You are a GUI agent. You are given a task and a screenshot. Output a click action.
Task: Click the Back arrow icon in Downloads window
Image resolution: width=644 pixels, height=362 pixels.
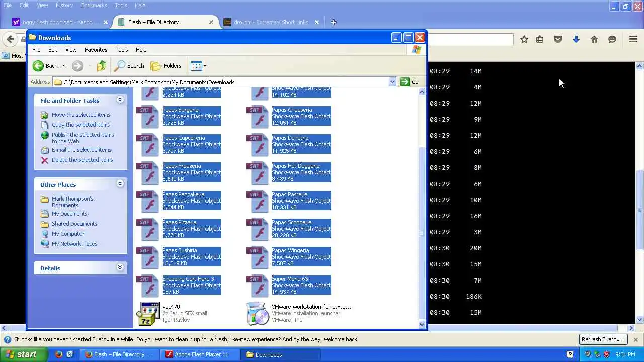click(x=38, y=66)
